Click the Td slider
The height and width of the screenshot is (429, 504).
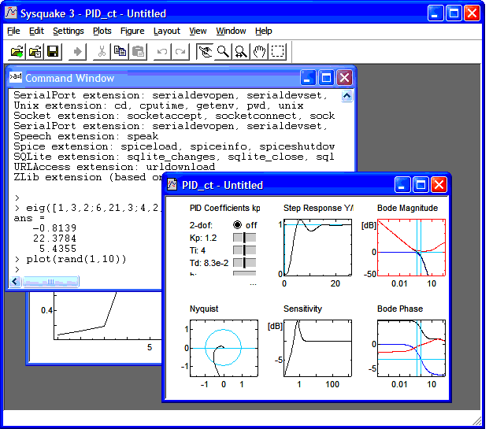tap(244, 263)
